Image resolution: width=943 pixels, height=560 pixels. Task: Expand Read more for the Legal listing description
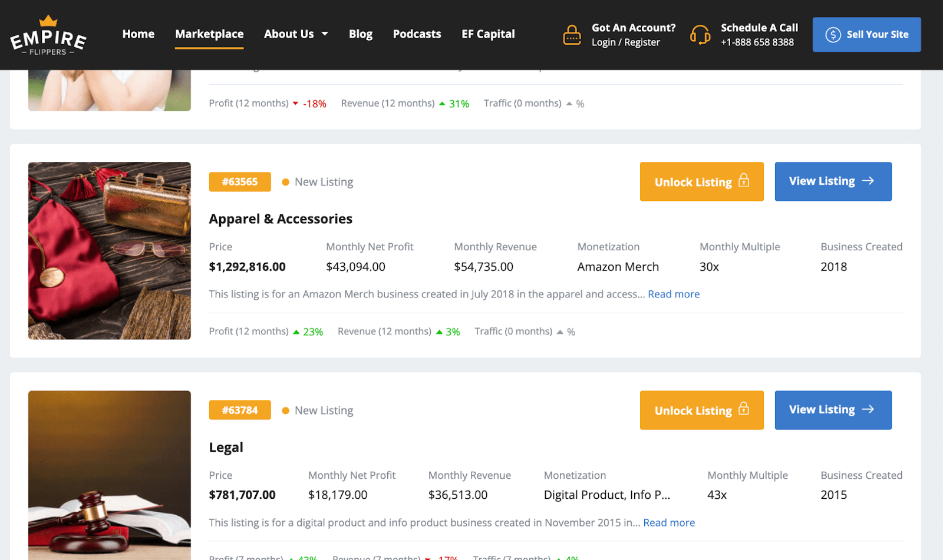click(x=668, y=522)
